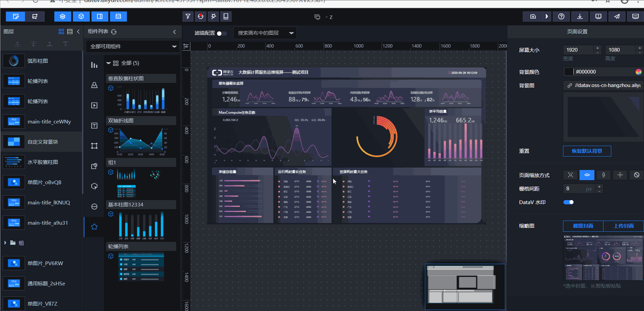This screenshot has width=644, height=311.
Task: Select the main-title_ceWNy layer
Action: point(41,121)
